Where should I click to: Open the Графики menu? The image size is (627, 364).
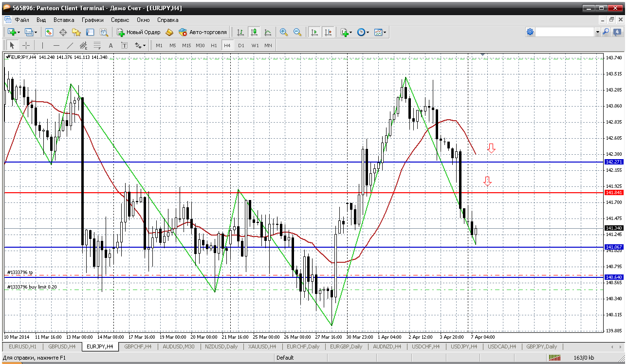click(x=92, y=20)
